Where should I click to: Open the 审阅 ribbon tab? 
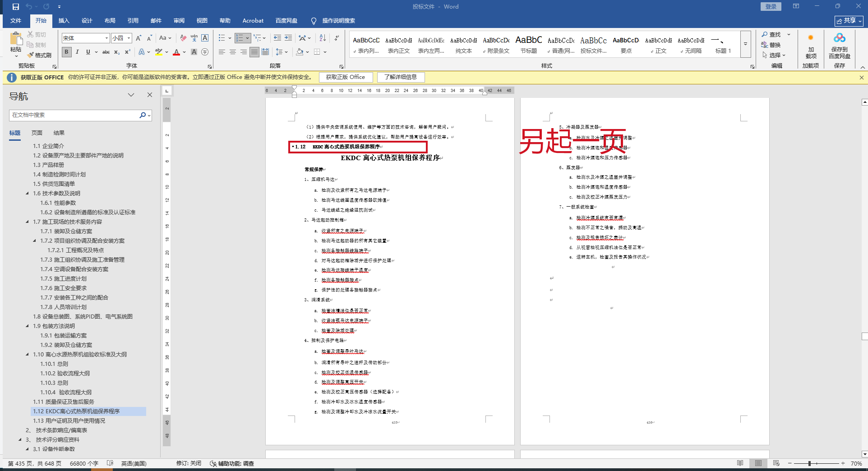pyautogui.click(x=179, y=21)
